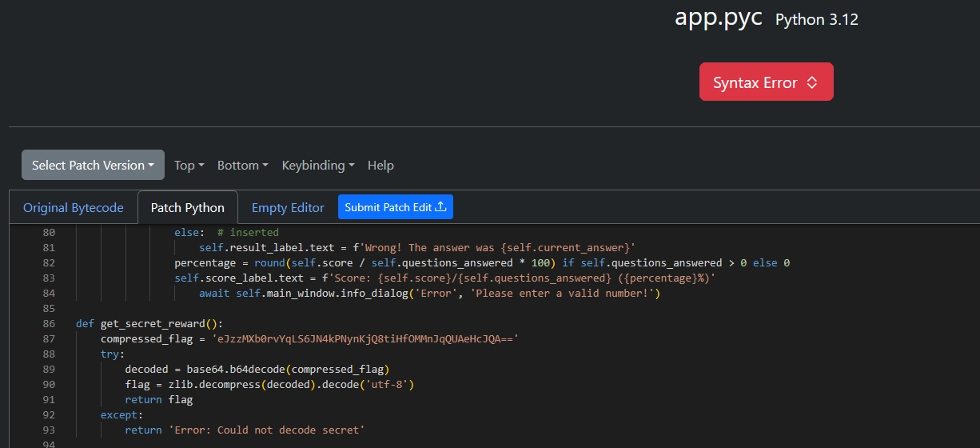Screen dimensions: 980x448
Task: Click the upload icon on Submit Patch Edit
Action: 440,207
